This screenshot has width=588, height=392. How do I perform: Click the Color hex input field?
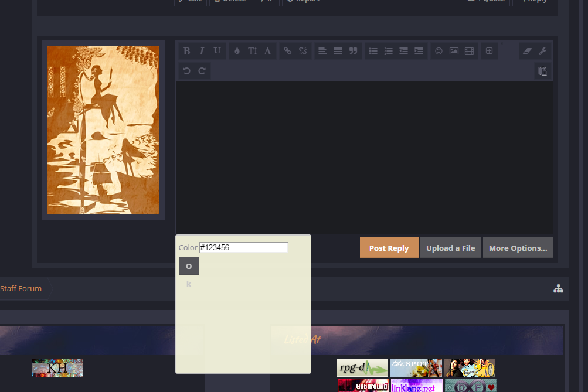[x=243, y=248]
